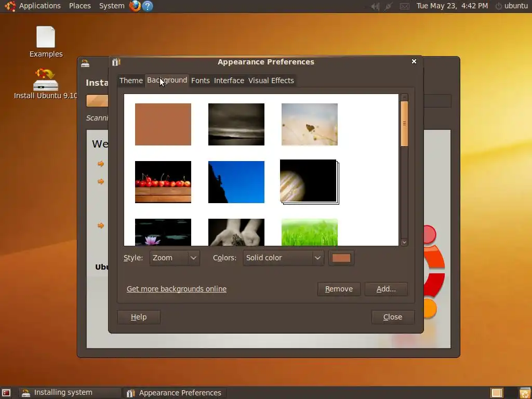
Task: Pick the butterfly on flower wallpaper
Action: click(310, 124)
